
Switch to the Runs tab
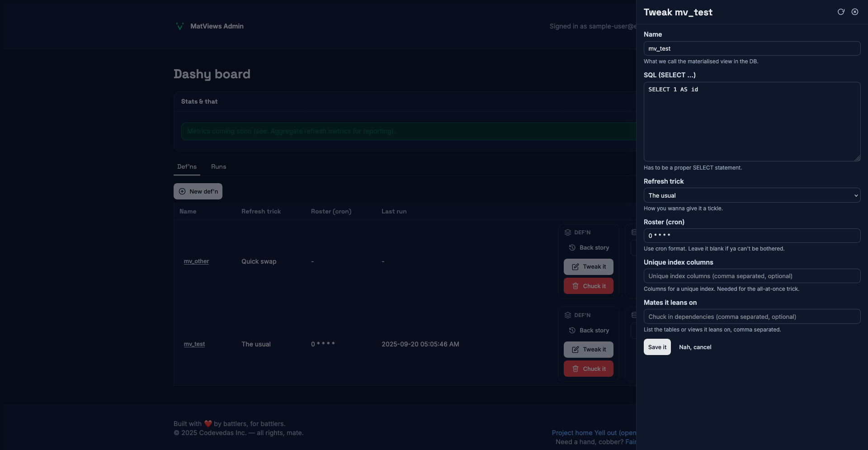click(x=218, y=167)
